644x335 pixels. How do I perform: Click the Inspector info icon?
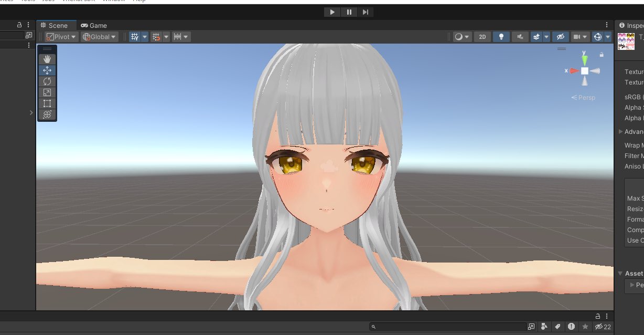tap(622, 25)
